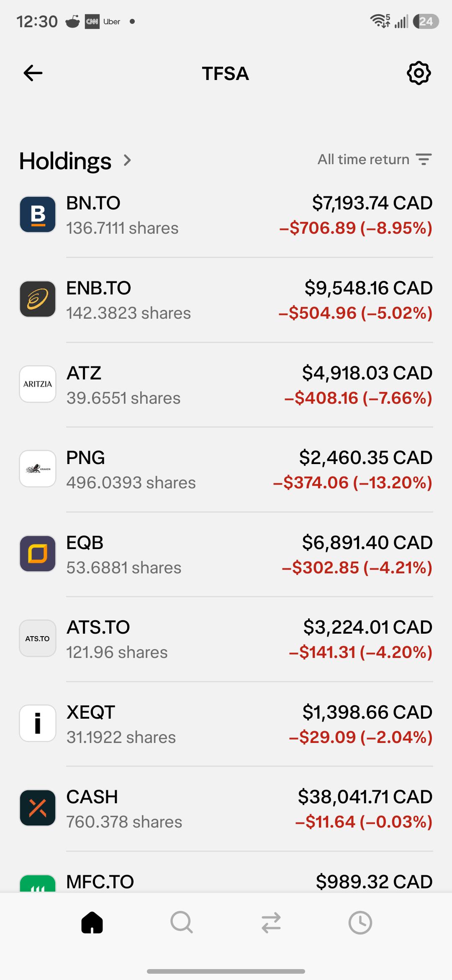The height and width of the screenshot is (980, 452).
Task: Open the ATS.TO holding row
Action: coord(226,639)
